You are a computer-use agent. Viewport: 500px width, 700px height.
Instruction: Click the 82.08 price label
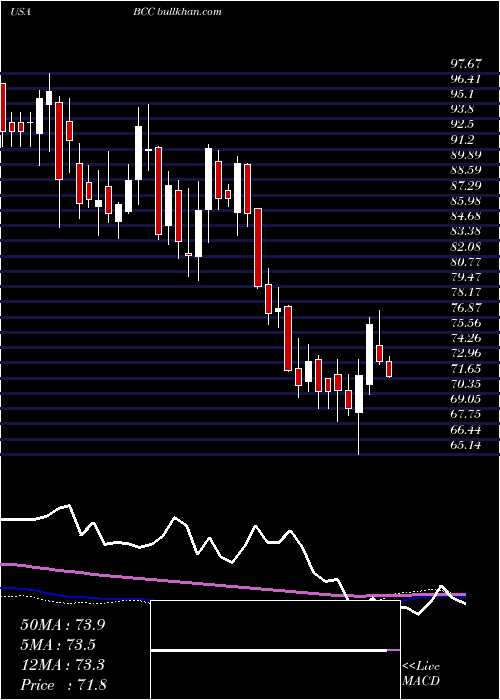pos(466,246)
